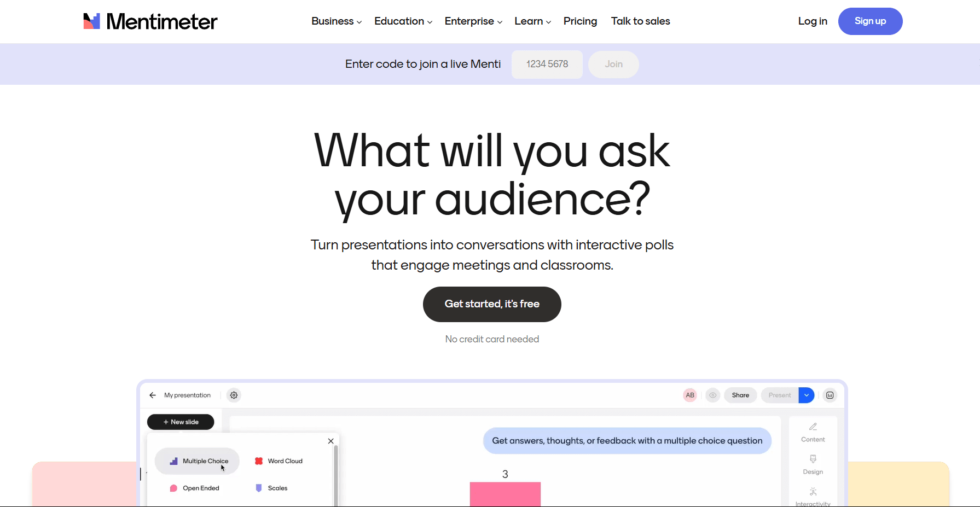The height and width of the screenshot is (507, 980).
Task: Close the slide type popup
Action: (x=330, y=441)
